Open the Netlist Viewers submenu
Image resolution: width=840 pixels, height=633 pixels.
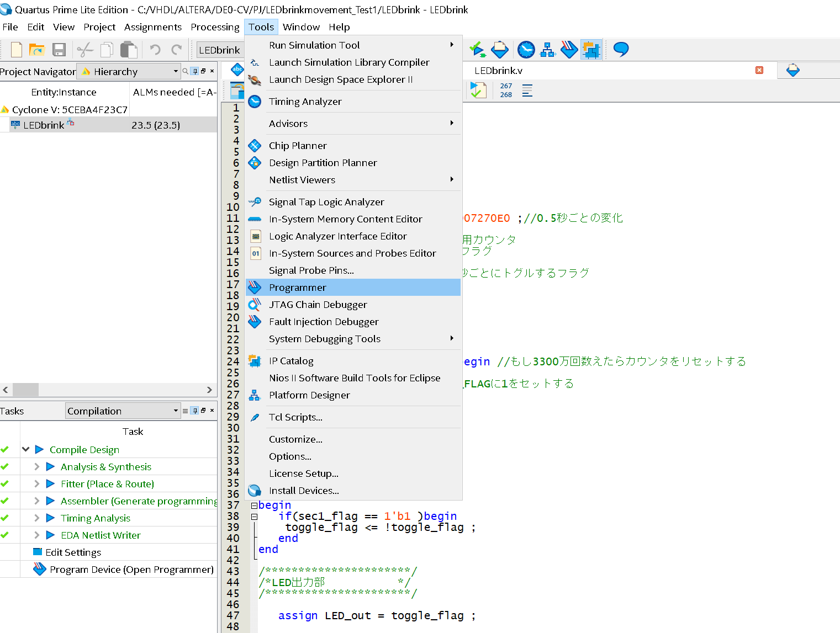(x=353, y=180)
